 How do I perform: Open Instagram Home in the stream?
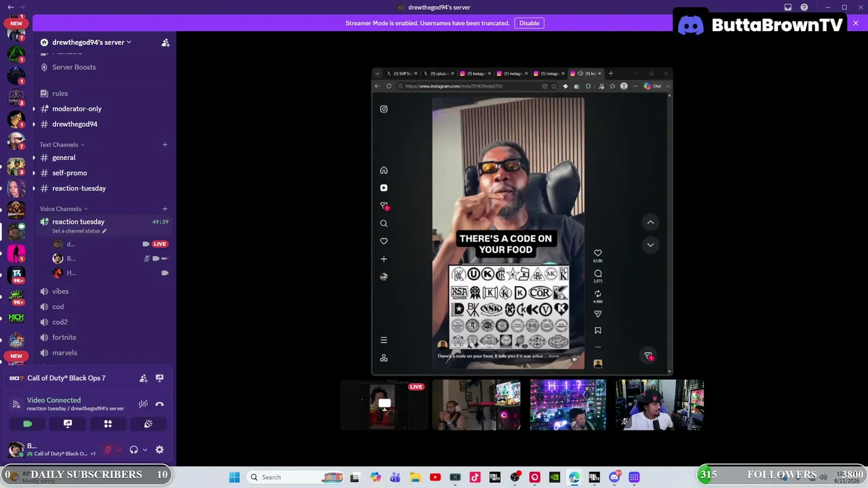[384, 170]
